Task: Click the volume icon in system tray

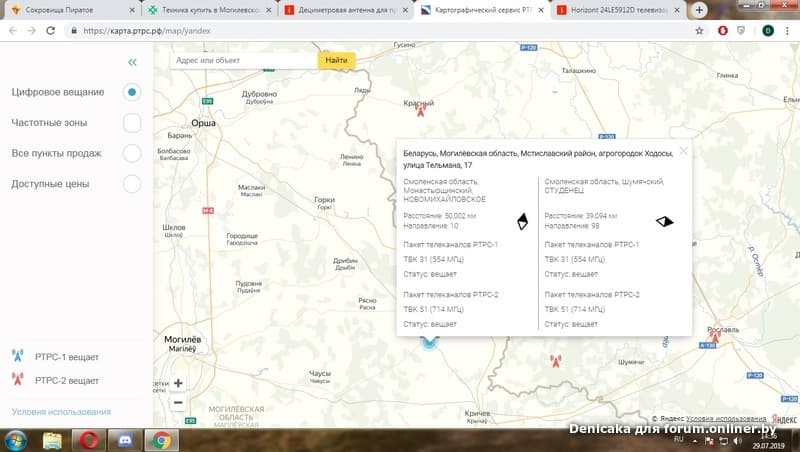Action: 737,440
